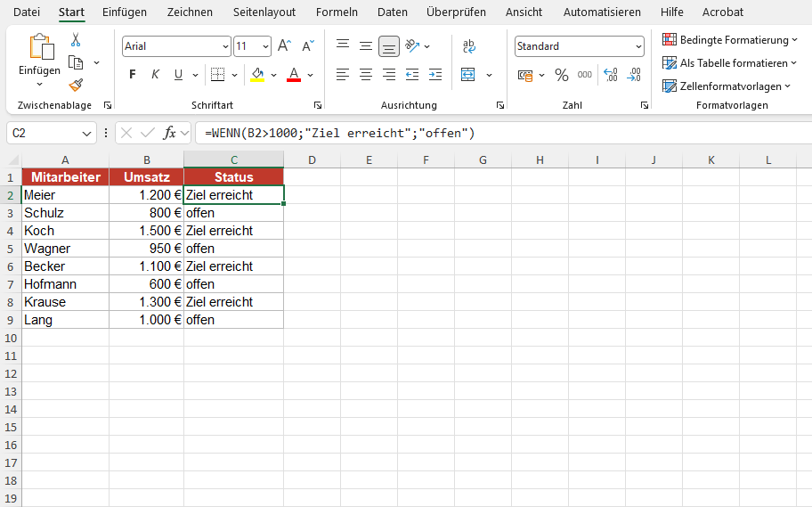
Task: Click the Als Tabelle formatieren label
Action: pos(734,63)
